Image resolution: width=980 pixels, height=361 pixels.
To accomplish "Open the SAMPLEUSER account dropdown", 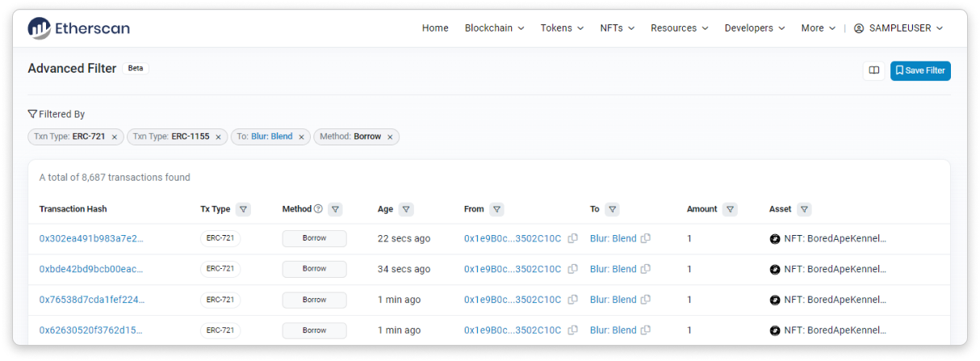I will tap(898, 28).
